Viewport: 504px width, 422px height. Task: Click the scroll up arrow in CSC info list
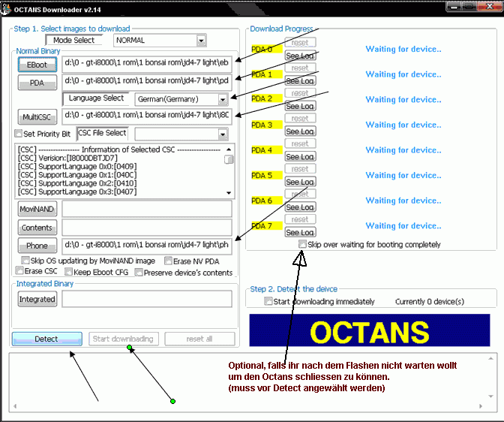point(229,149)
